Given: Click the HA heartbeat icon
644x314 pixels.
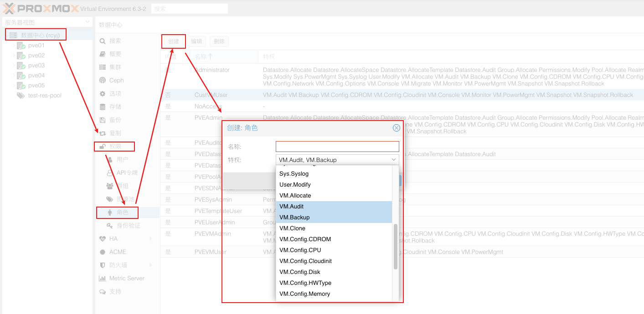Looking at the screenshot, I should pyautogui.click(x=103, y=239).
